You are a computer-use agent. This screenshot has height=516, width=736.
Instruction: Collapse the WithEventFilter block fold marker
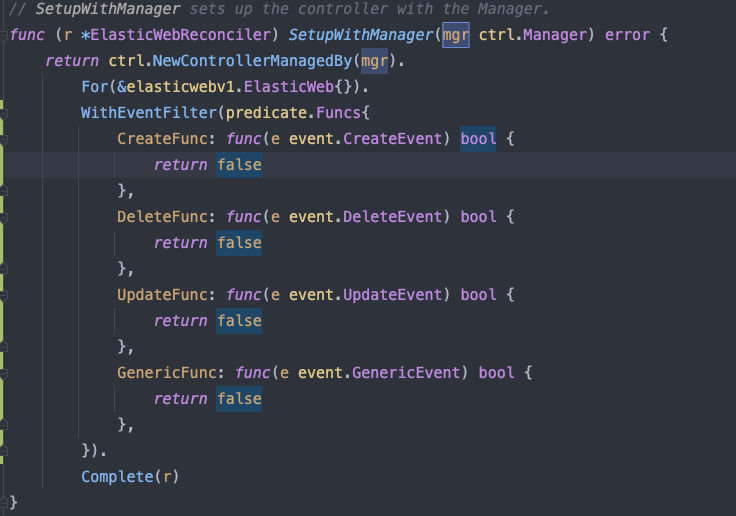[4, 113]
